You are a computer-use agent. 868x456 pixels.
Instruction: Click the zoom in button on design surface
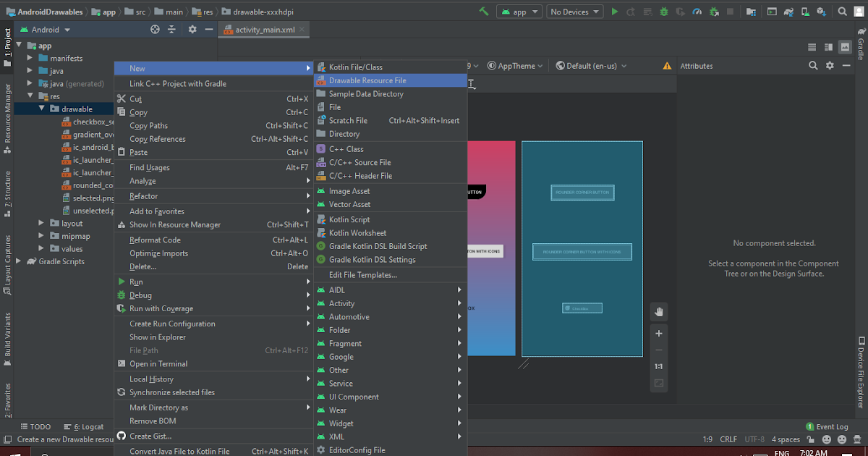[x=658, y=333]
